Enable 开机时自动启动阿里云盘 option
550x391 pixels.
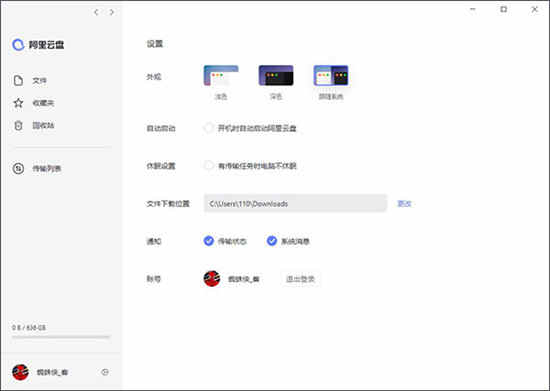pyautogui.click(x=209, y=128)
